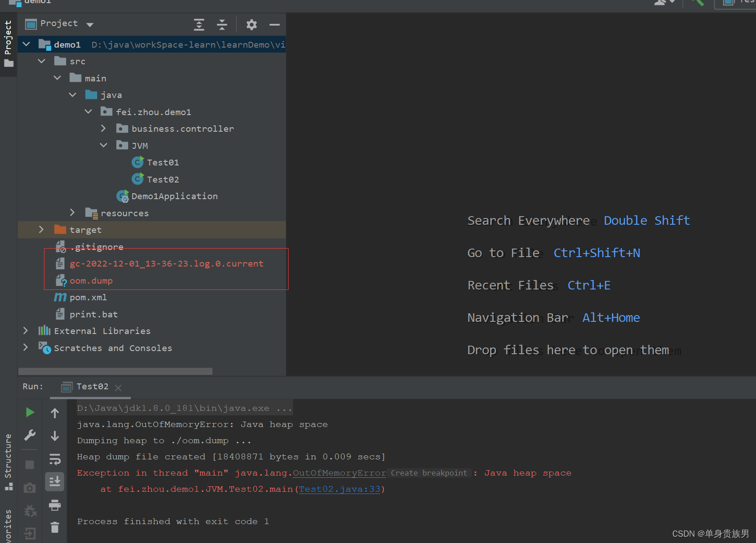
Task: Print console output with printer icon
Action: pyautogui.click(x=55, y=505)
